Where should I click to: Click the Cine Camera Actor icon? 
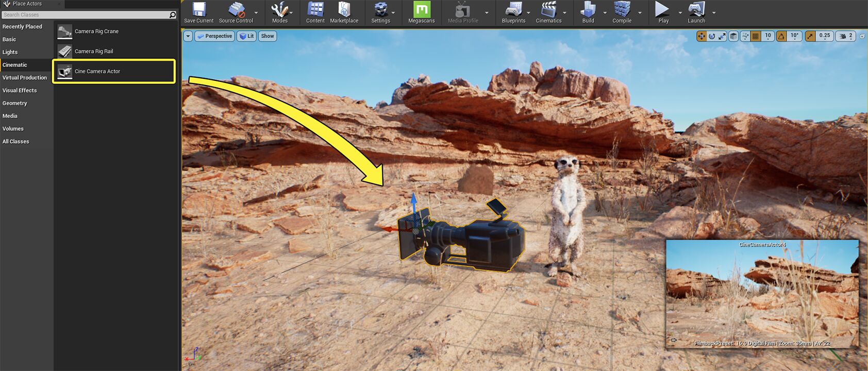tap(65, 72)
